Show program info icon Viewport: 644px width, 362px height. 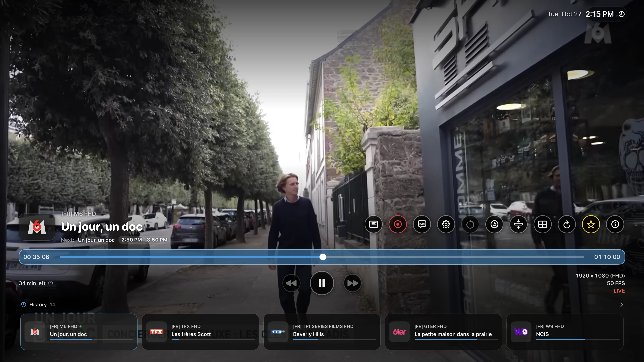click(x=615, y=224)
